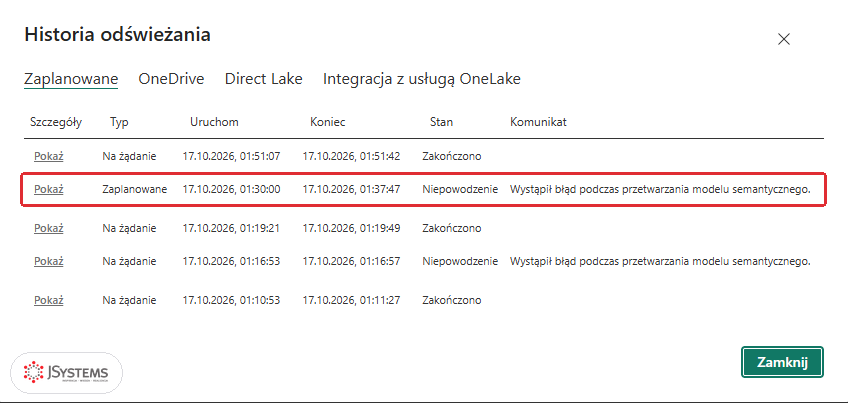This screenshot has width=848, height=404.
Task: Click Niepowodzenie status for 01:30:00 refresh
Action: [460, 189]
